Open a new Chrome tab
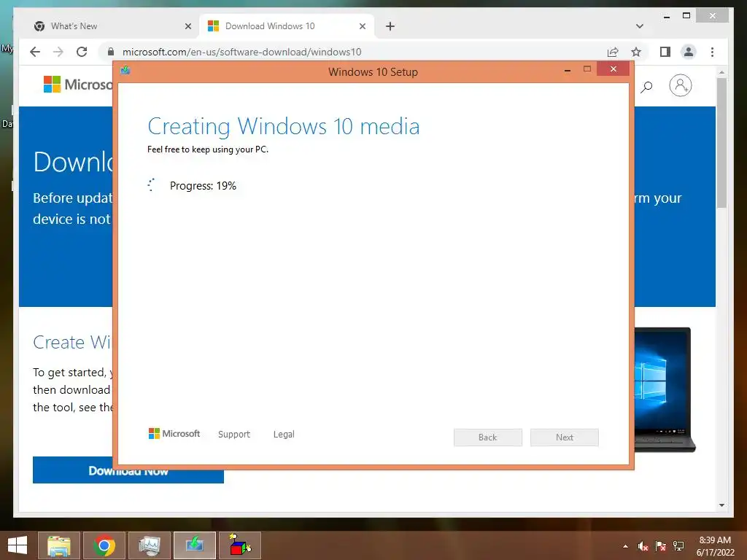 pos(390,26)
